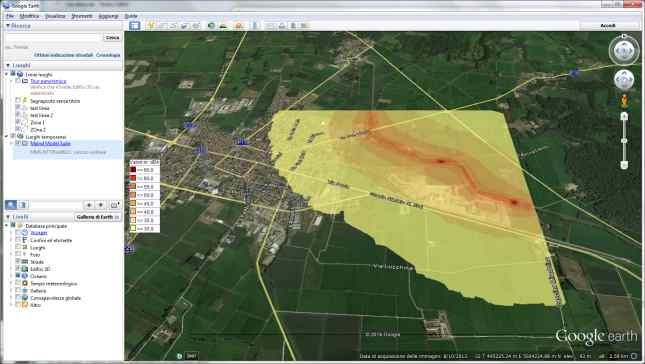The image size is (645, 364).
Task: Open the Modifica menu
Action: [29, 16]
